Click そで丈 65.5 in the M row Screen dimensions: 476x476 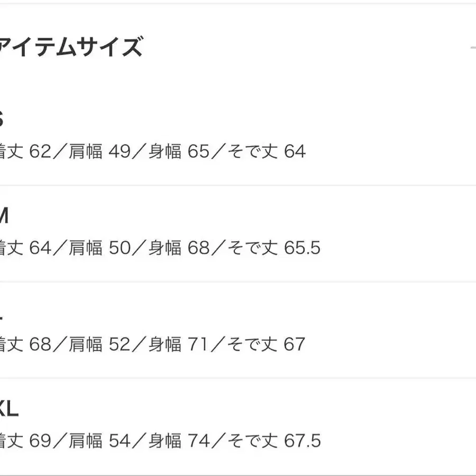coord(273,248)
